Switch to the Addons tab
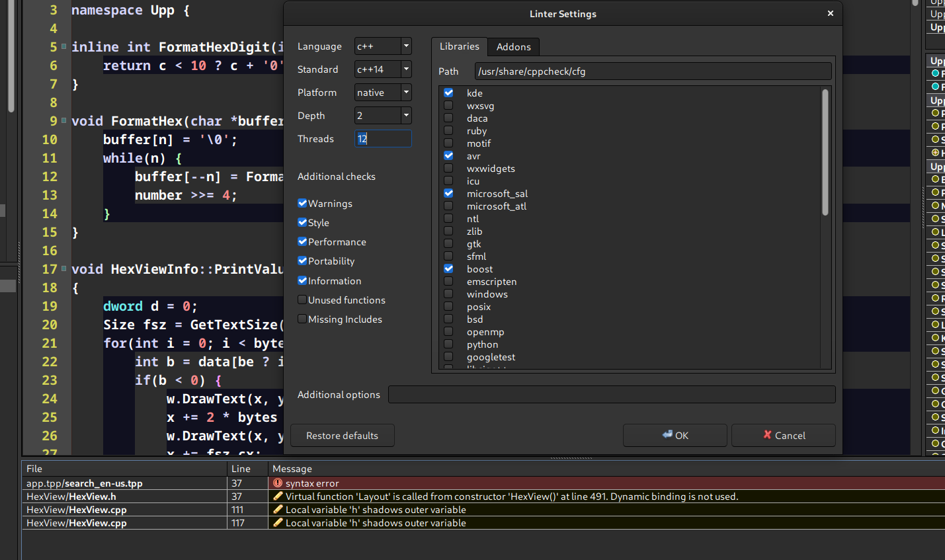This screenshot has width=945, height=560. [513, 47]
